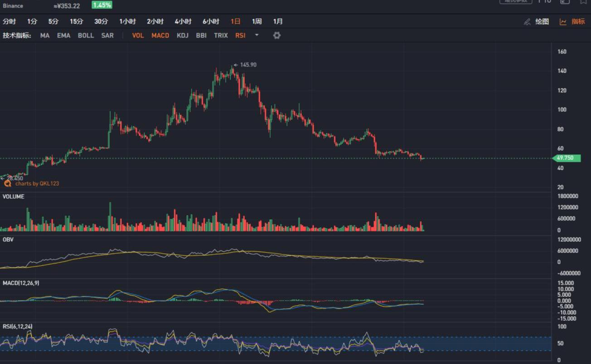Toggle the RSI indicator off
The height and width of the screenshot is (364, 591).
(240, 35)
